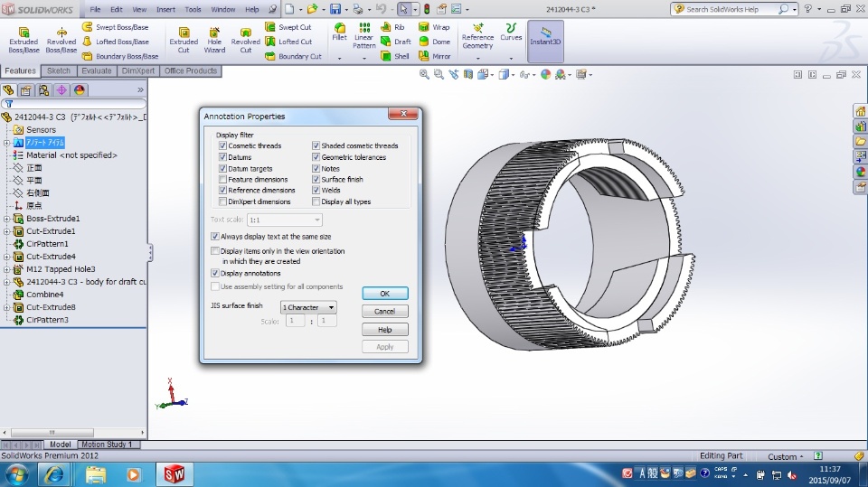Open File Explorer from taskbar
The width and height of the screenshot is (868, 487).
[x=95, y=474]
